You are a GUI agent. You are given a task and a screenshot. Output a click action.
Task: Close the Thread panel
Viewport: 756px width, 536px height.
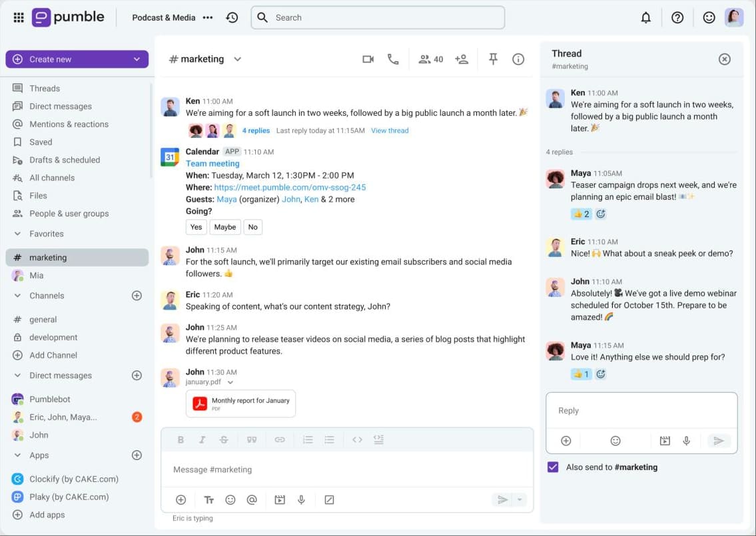[x=724, y=59]
